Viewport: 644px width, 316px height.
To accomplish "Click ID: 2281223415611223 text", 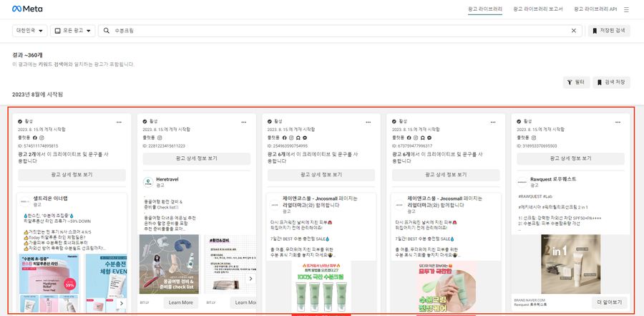I will click(x=164, y=145).
